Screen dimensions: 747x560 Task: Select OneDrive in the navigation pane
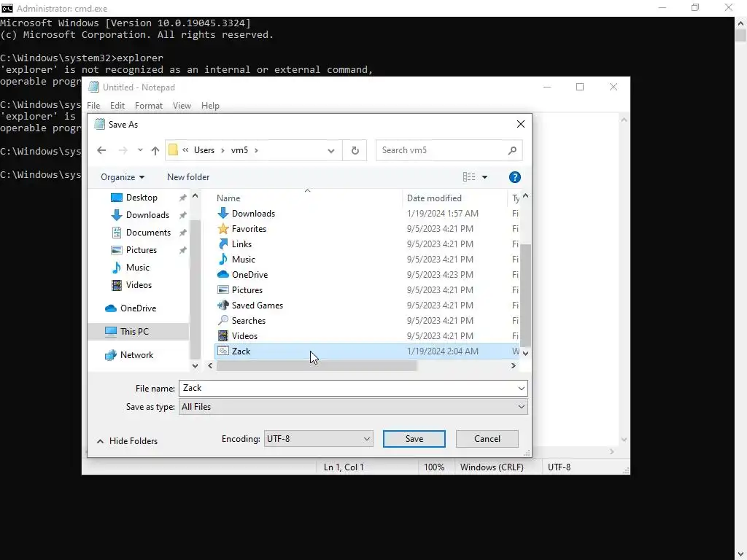[138, 308]
